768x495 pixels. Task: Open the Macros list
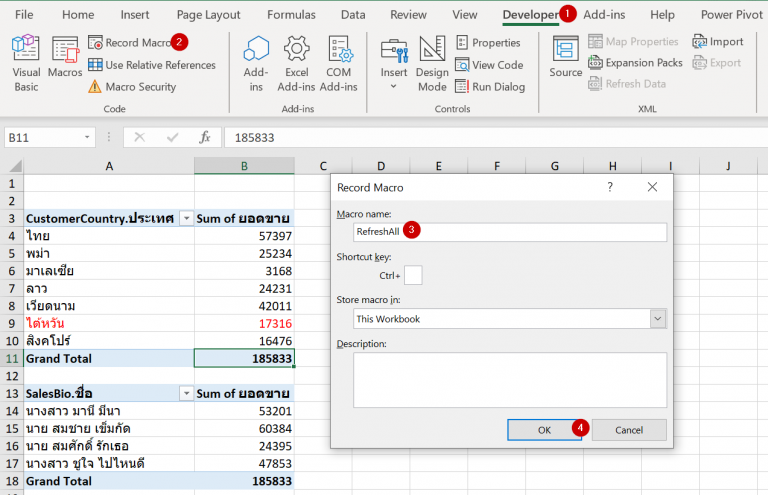click(65, 57)
